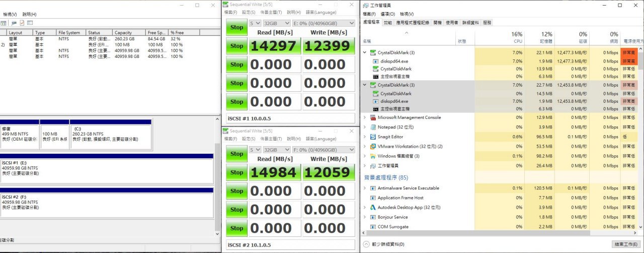
Task: Click the 14297 read result in the E: window
Action: [275, 46]
